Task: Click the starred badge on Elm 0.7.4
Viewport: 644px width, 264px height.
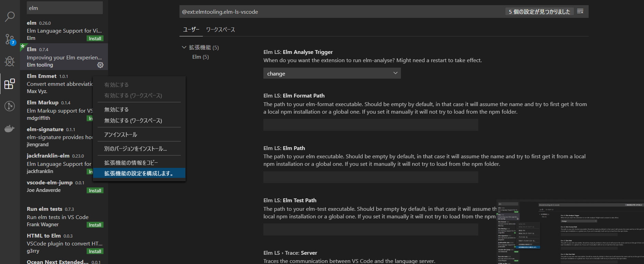Action: click(x=23, y=46)
